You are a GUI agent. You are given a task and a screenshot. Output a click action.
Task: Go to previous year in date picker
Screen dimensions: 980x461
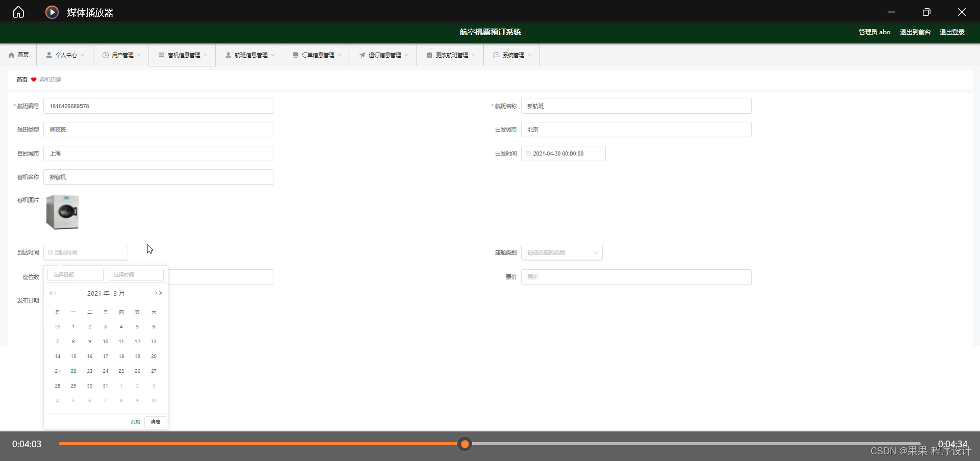[51, 293]
